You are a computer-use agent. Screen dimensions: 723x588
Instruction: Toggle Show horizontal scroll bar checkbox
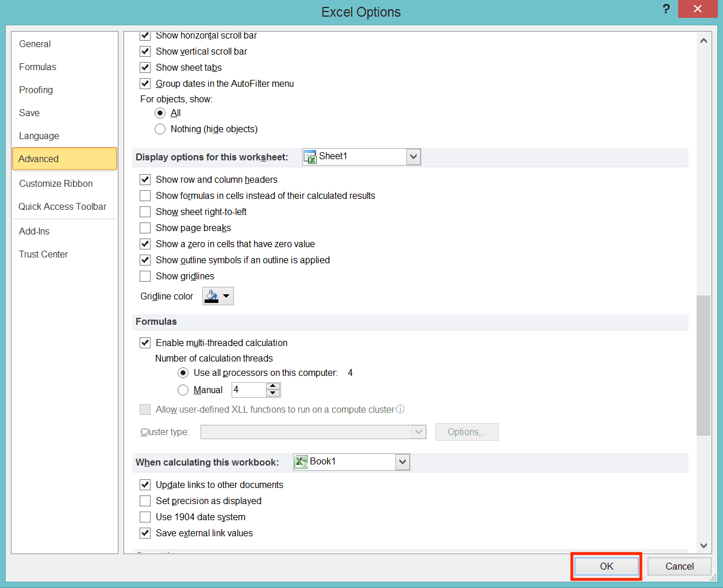coord(145,36)
